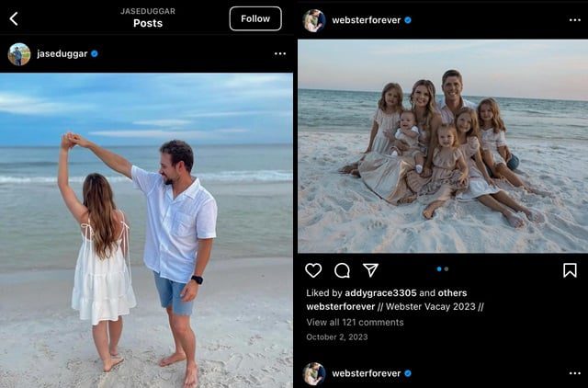588x388 pixels.
Task: Tap the back arrow icon
Action: click(x=14, y=18)
